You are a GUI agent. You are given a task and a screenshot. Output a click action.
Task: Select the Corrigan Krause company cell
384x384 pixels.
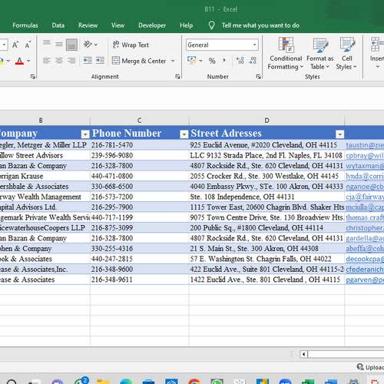[45, 176]
